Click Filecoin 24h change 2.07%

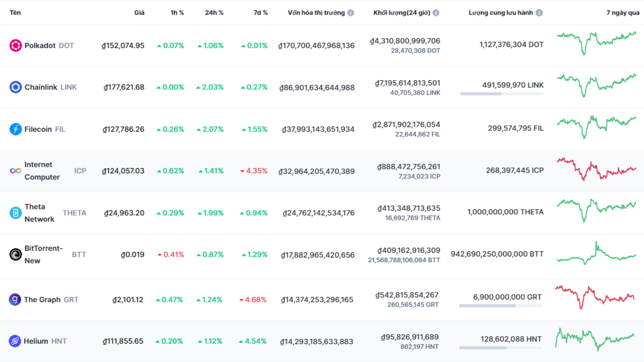[210, 129]
